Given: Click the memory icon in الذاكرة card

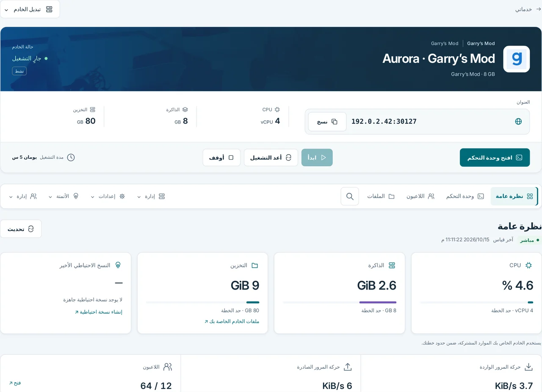Looking at the screenshot, I should pyautogui.click(x=392, y=265).
